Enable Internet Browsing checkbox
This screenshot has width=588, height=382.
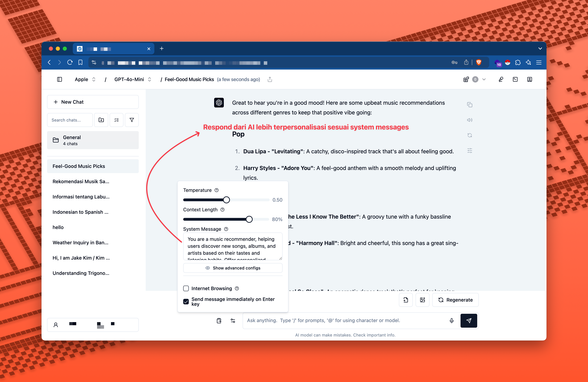[x=186, y=288]
